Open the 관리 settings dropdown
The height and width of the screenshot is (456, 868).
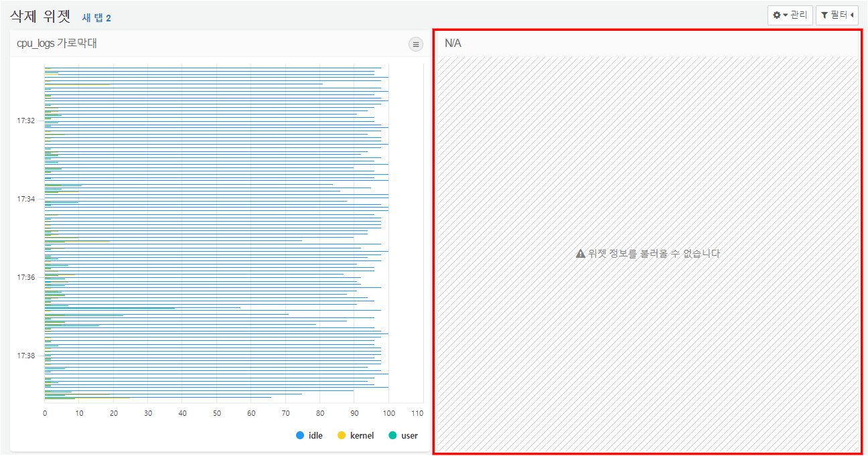(x=790, y=15)
